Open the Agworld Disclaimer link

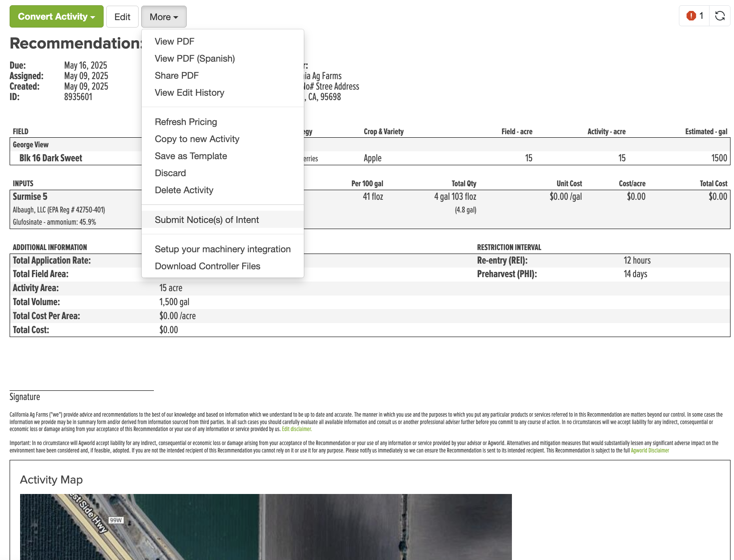pos(650,451)
